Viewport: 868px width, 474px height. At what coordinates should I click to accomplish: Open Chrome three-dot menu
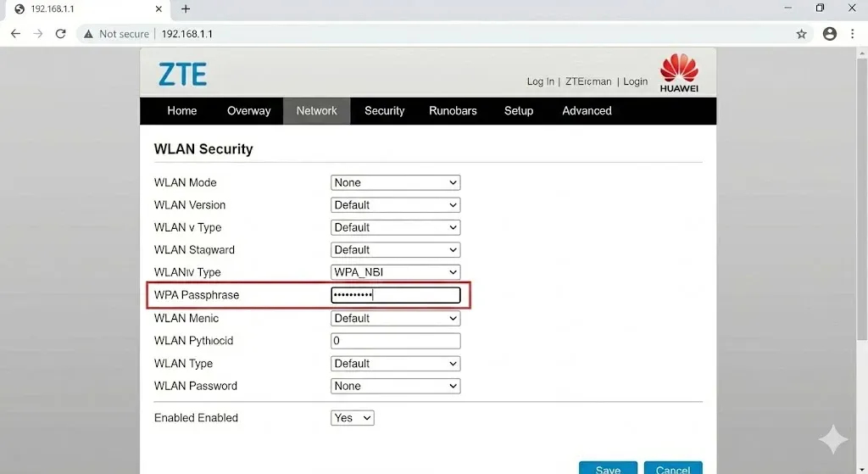click(853, 34)
